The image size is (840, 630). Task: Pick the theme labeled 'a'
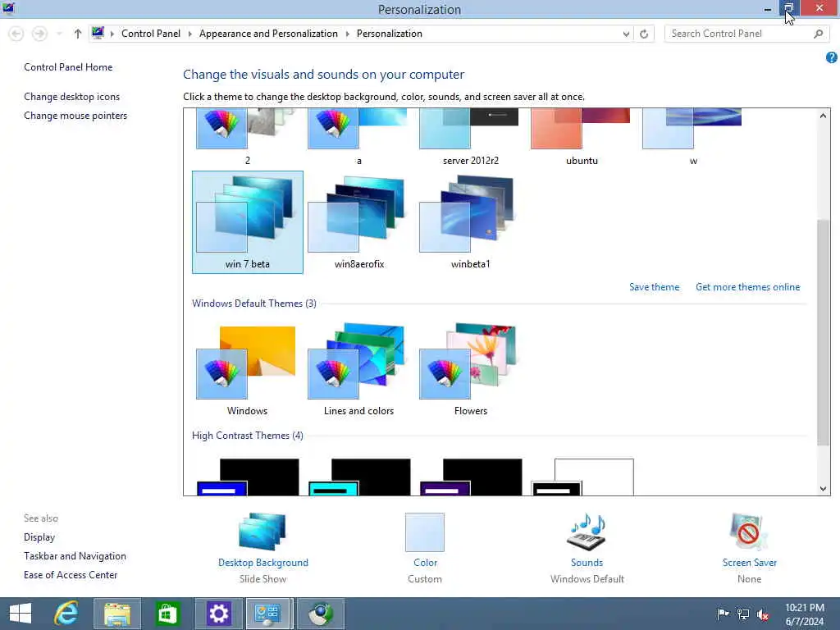pyautogui.click(x=359, y=137)
